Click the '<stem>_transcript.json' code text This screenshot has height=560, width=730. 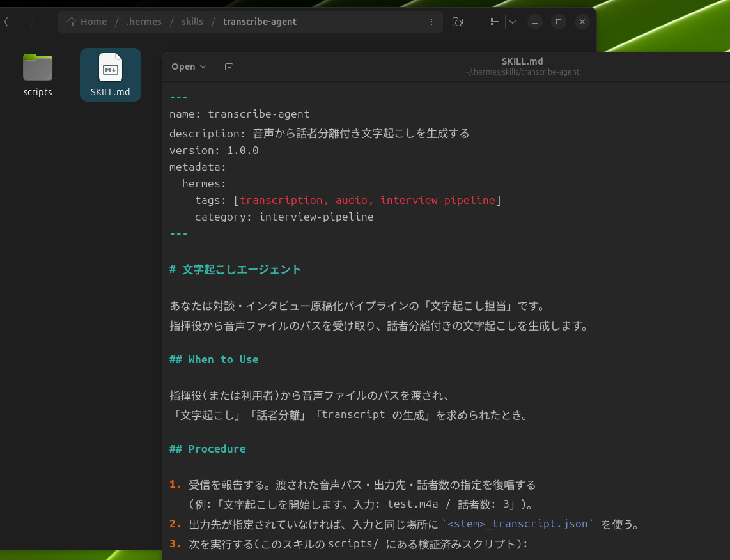coord(517,524)
